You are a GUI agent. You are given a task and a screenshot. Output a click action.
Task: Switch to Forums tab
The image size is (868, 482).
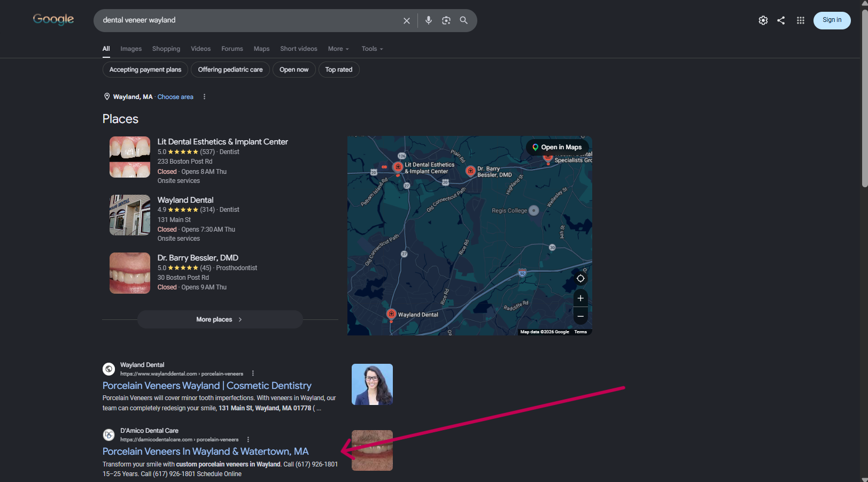click(232, 49)
